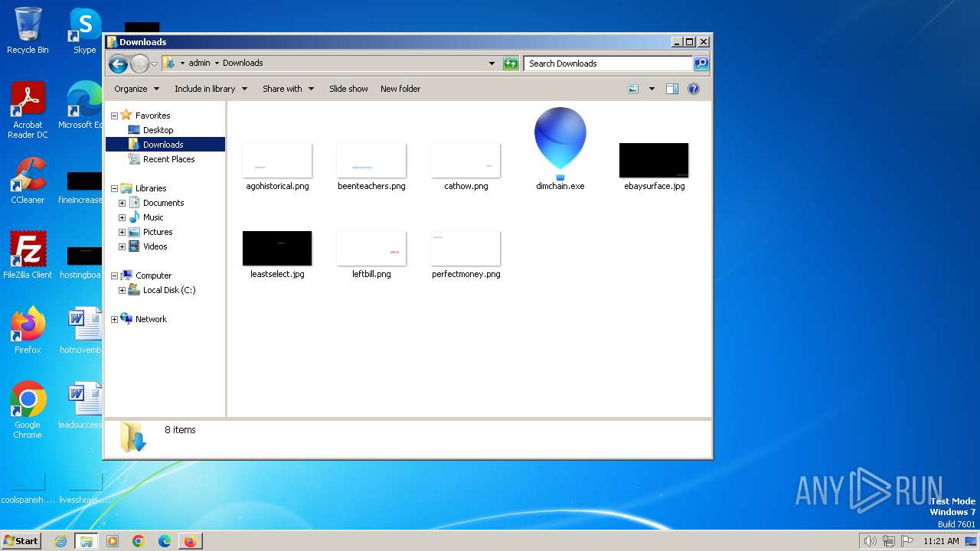Collapse the Favorites group

[115, 116]
